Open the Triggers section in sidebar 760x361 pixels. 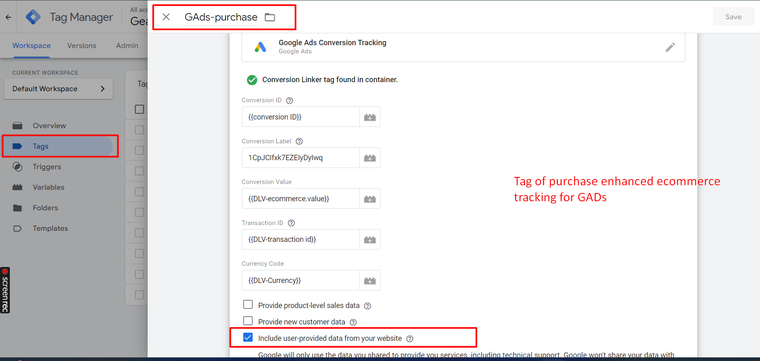coord(47,167)
